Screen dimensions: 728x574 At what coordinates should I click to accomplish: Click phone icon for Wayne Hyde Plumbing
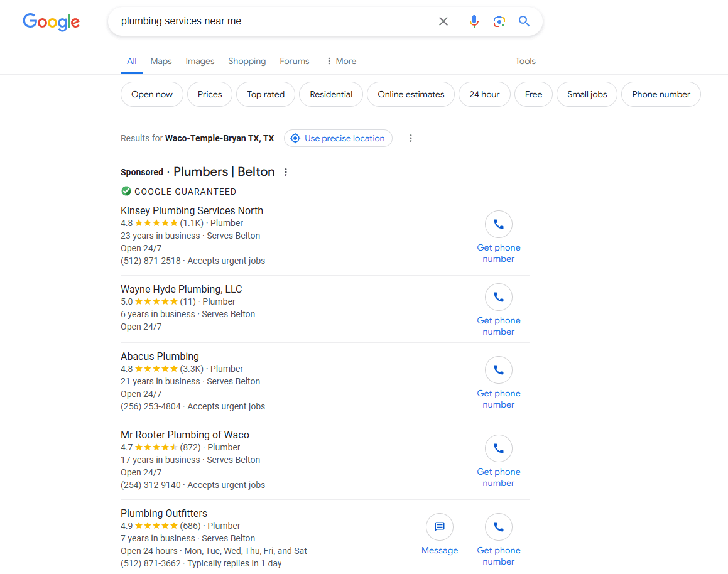tap(499, 297)
